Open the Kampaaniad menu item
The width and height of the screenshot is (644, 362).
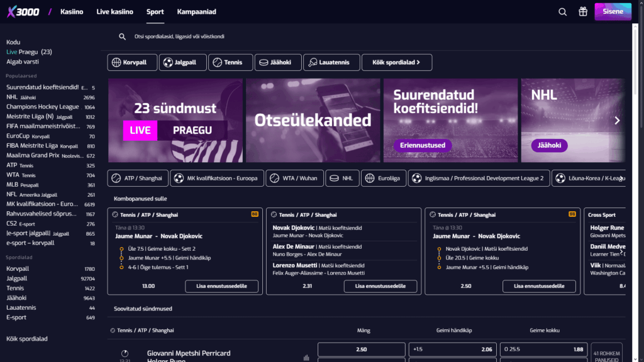[197, 11]
